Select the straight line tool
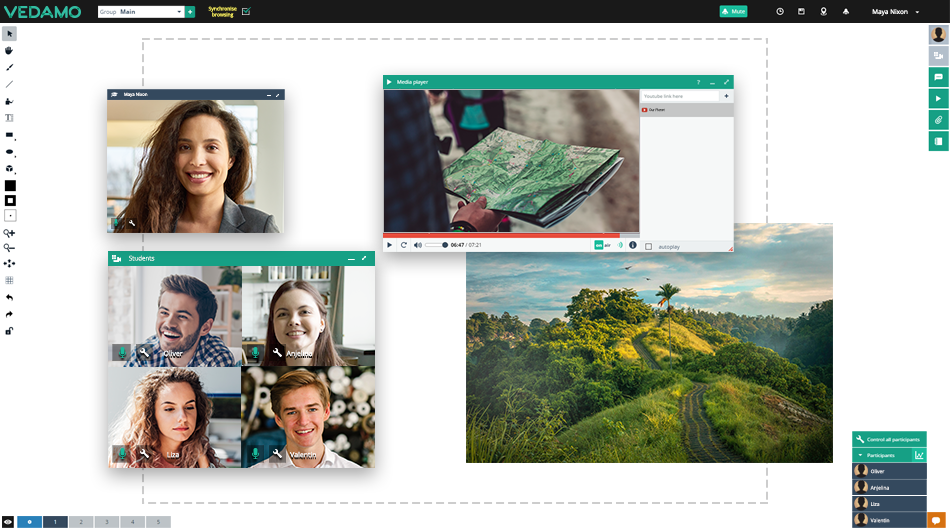950x530 pixels. click(9, 84)
